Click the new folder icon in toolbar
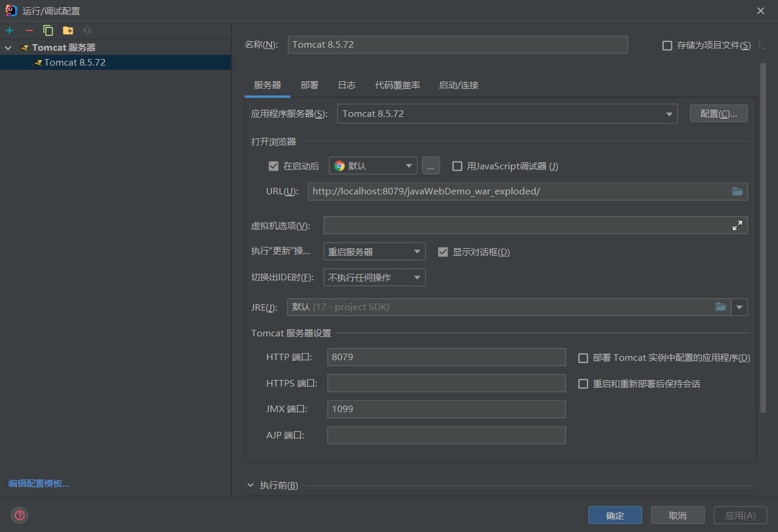This screenshot has height=532, width=778. (68, 30)
